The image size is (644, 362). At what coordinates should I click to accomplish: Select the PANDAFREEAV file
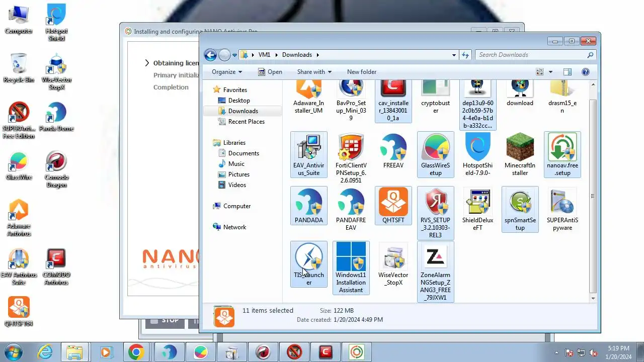[x=351, y=209]
